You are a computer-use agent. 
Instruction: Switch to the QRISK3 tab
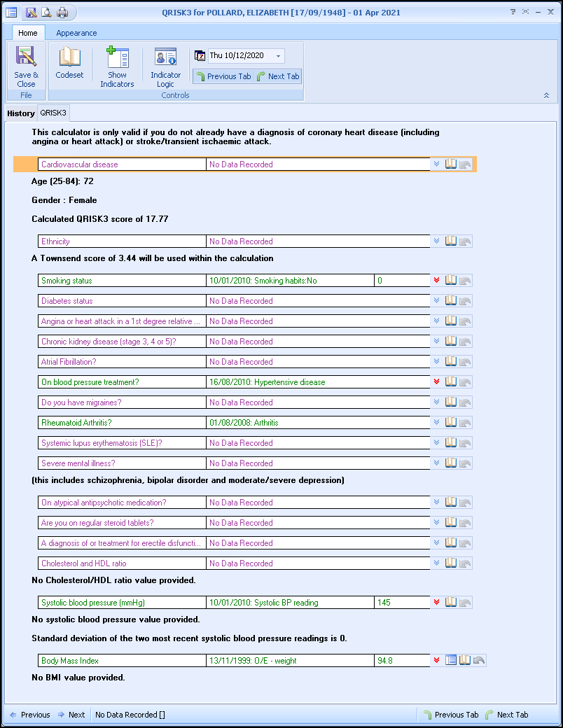[x=53, y=113]
